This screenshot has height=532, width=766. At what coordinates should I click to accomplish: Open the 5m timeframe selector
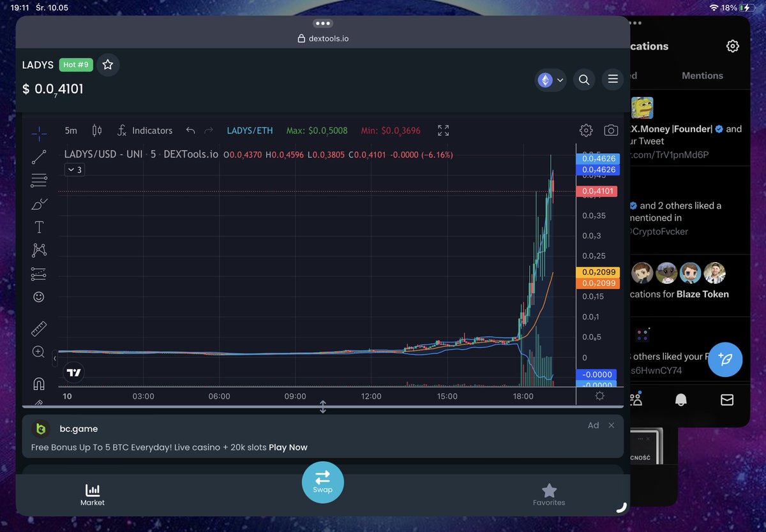click(x=71, y=130)
